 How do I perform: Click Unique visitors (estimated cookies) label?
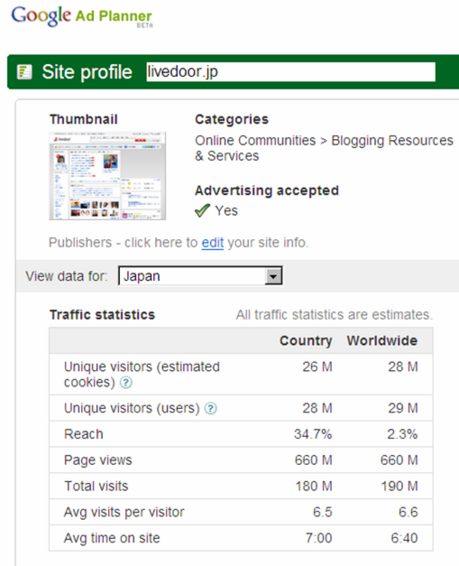coord(142,374)
